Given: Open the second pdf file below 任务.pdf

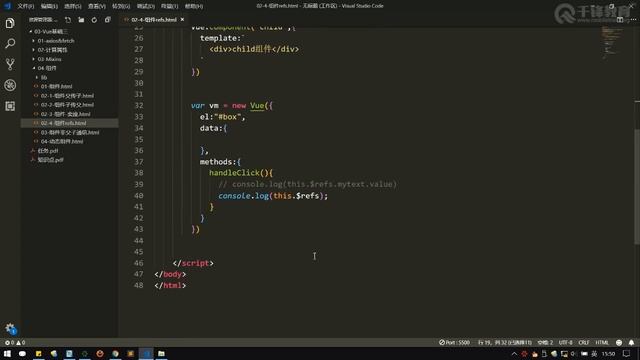Looking at the screenshot, I should pyautogui.click(x=50, y=160).
